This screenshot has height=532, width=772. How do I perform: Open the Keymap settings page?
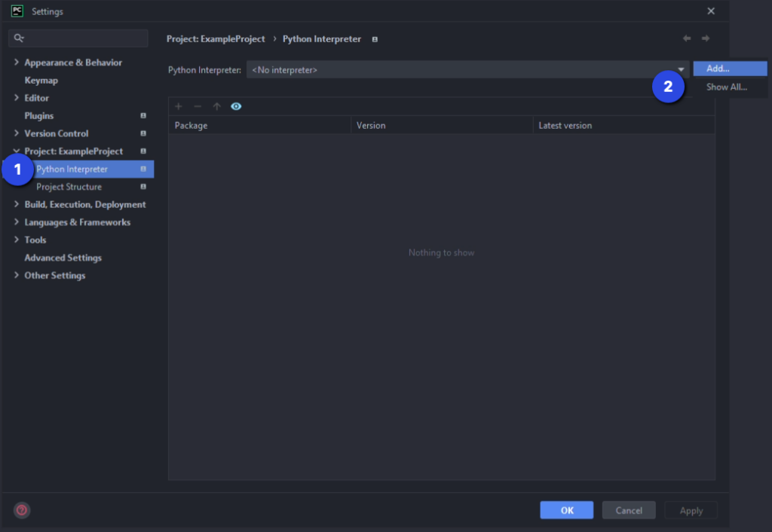point(41,80)
